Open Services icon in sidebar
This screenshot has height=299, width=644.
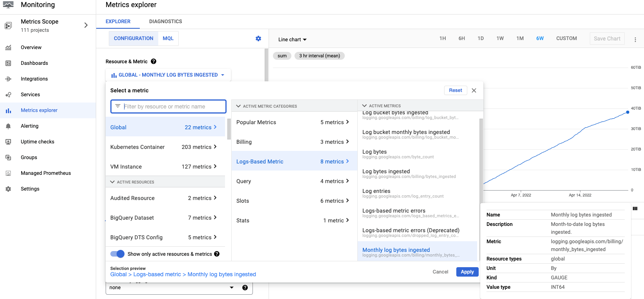point(8,95)
